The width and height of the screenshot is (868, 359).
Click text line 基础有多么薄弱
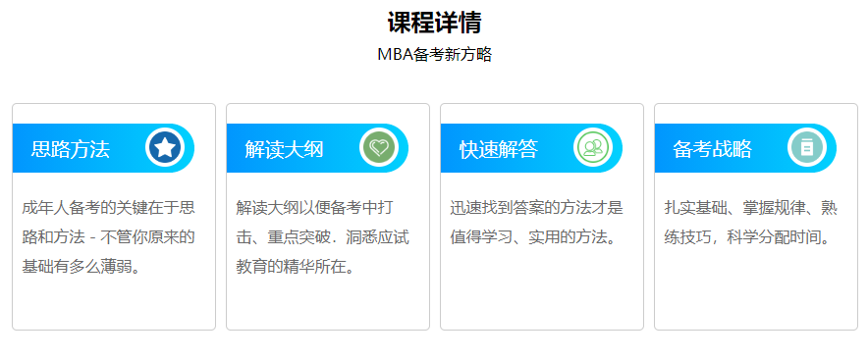81,267
